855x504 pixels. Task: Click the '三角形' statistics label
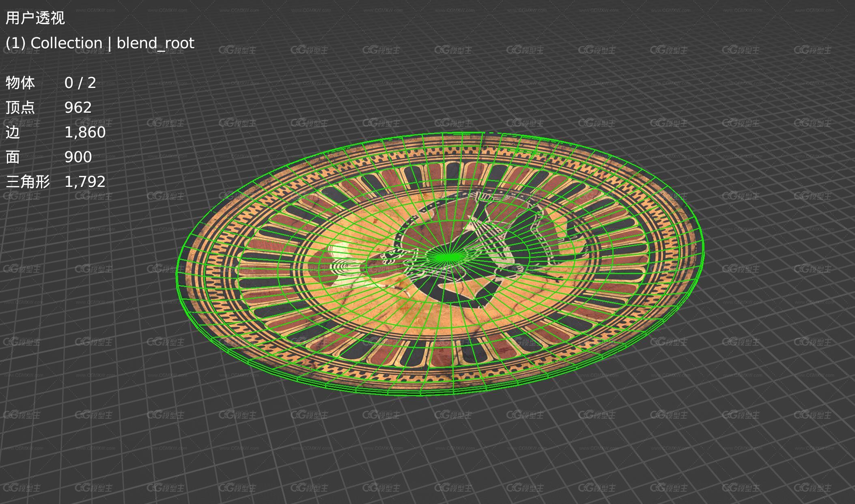(x=28, y=182)
